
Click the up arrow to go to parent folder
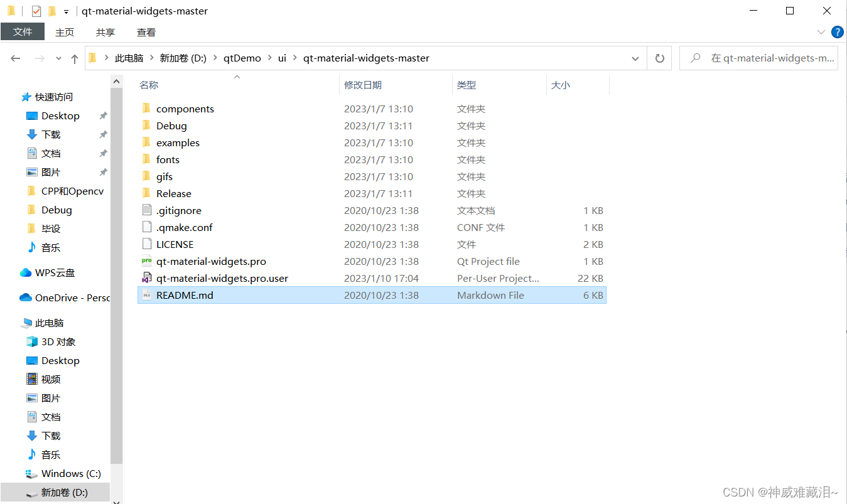click(x=74, y=58)
